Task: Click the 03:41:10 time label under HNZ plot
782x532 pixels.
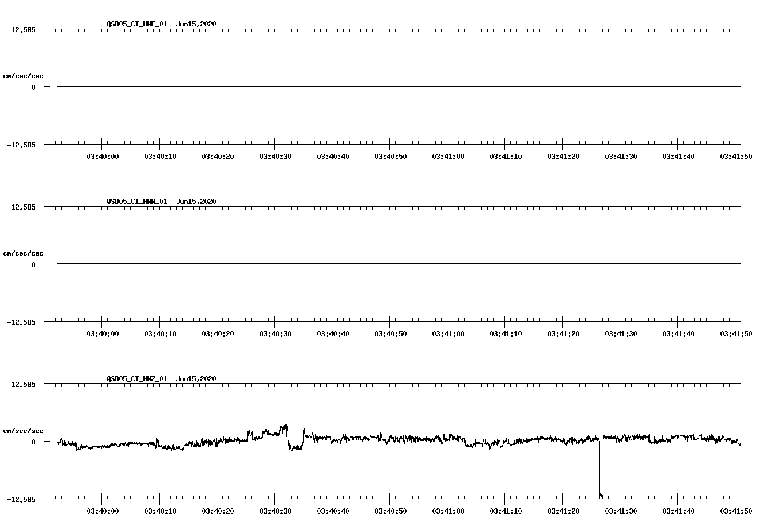Action: point(506,511)
